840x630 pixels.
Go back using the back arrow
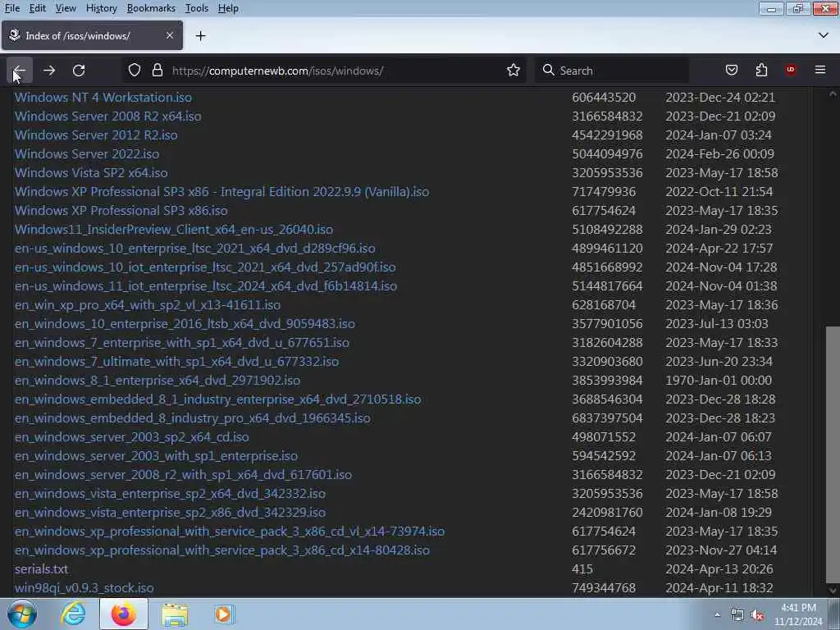coord(20,71)
